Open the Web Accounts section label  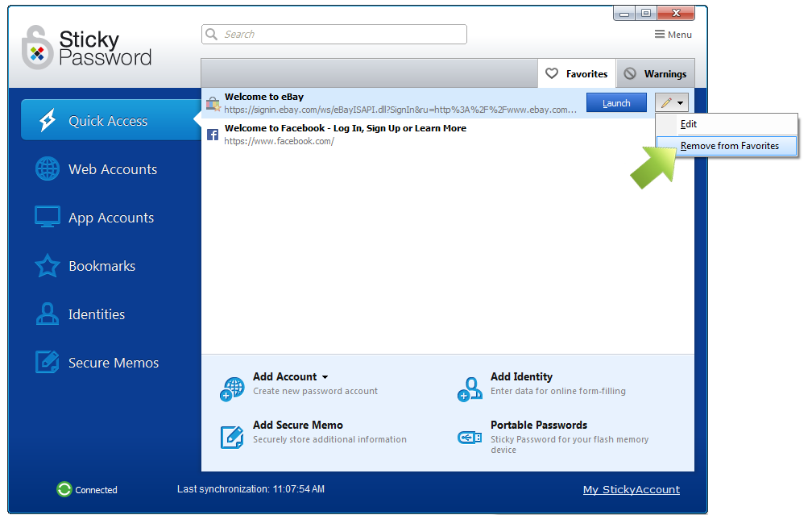[113, 169]
